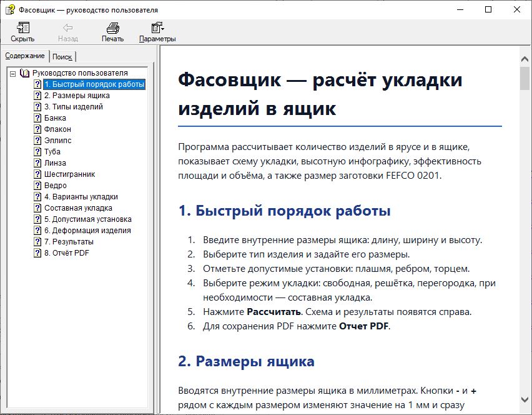Minimize the help window
The image size is (532, 415).
click(460, 9)
